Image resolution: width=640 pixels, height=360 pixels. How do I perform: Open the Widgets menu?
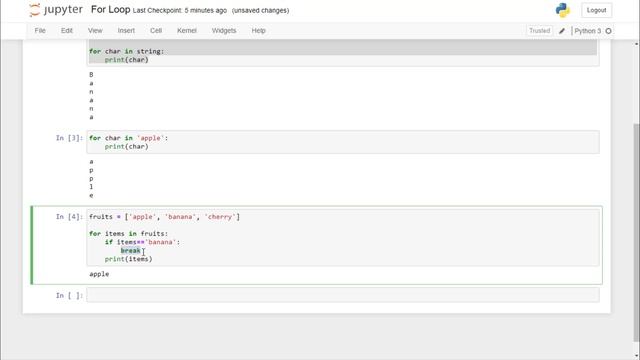[224, 31]
